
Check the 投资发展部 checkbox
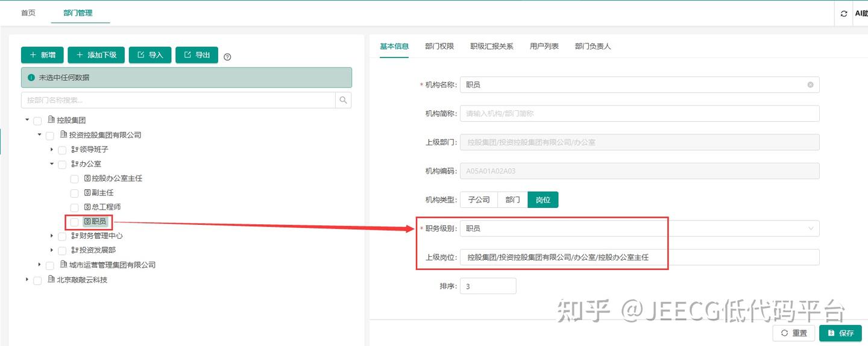tap(62, 251)
